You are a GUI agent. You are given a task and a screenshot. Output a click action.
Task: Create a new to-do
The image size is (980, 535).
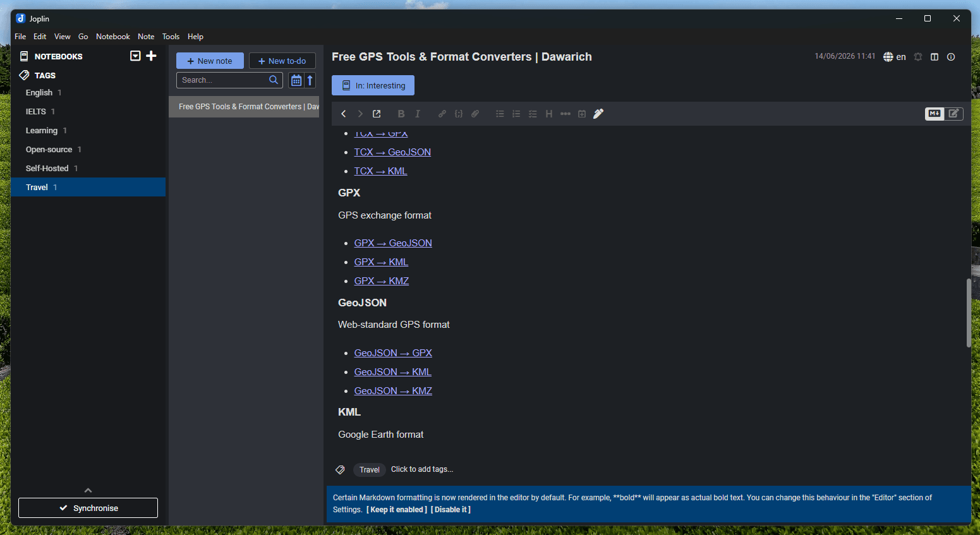click(282, 61)
